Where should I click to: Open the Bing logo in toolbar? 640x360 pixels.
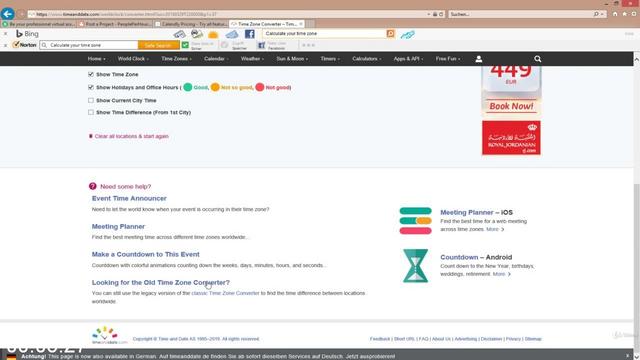click(x=27, y=34)
